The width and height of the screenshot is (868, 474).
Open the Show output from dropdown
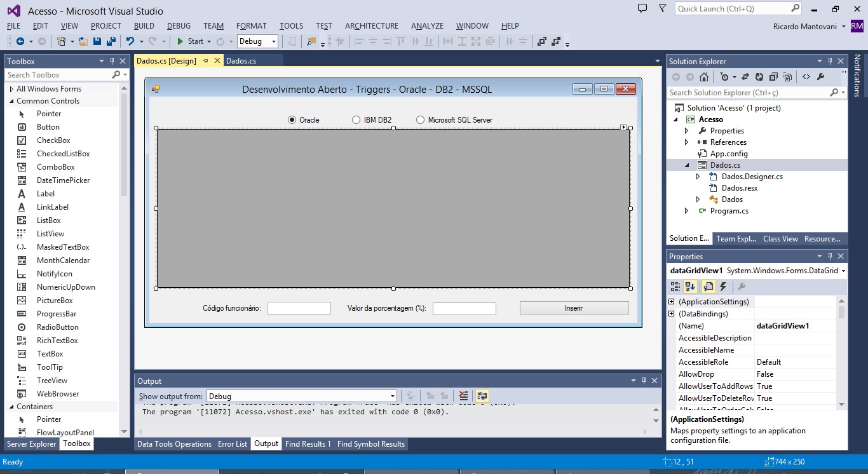tap(392, 396)
